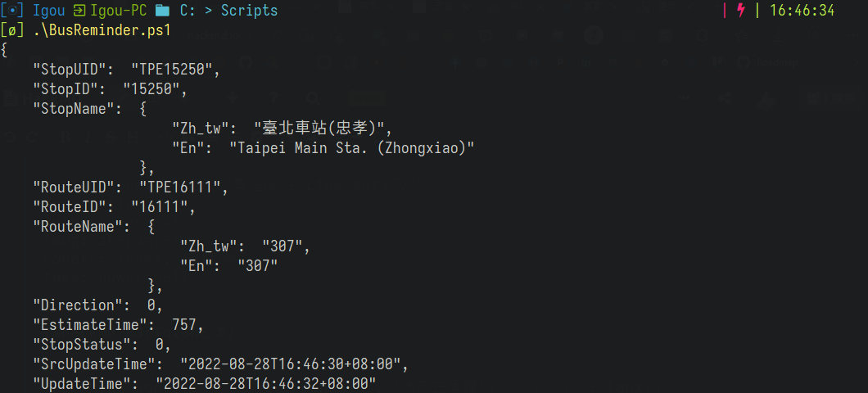The height and width of the screenshot is (393, 868).
Task: Click the Scripts directory path segment
Action: pos(250,11)
